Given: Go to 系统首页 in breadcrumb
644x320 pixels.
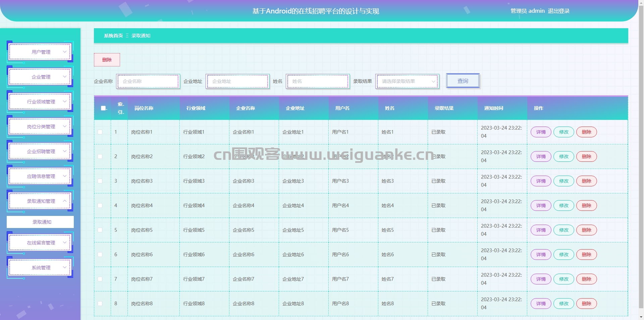Looking at the screenshot, I should point(113,36).
